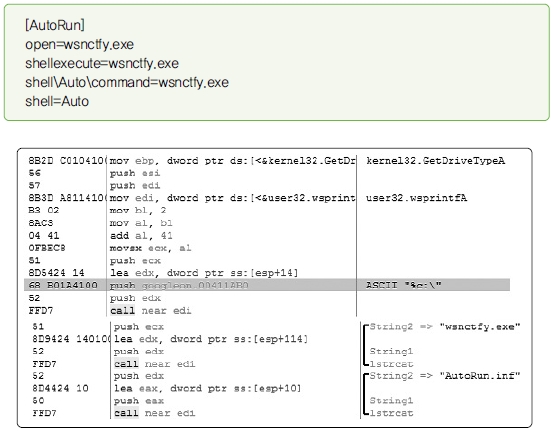This screenshot has height=433, width=552.
Task: Click the lea edx, [esp+14] instruction
Action: click(x=204, y=273)
